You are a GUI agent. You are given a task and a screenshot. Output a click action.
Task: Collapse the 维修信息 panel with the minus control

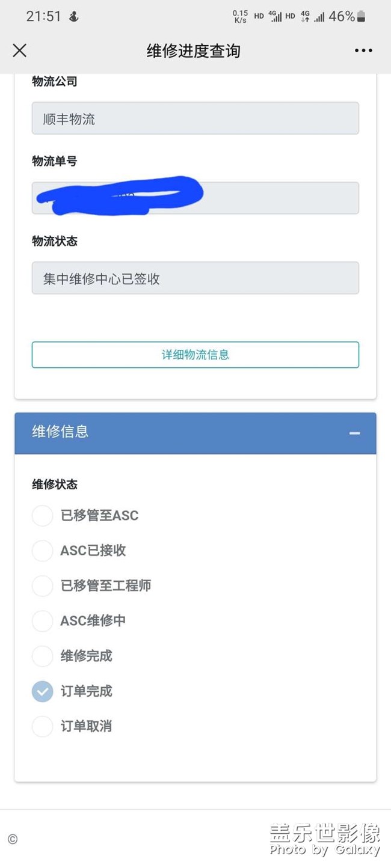354,433
